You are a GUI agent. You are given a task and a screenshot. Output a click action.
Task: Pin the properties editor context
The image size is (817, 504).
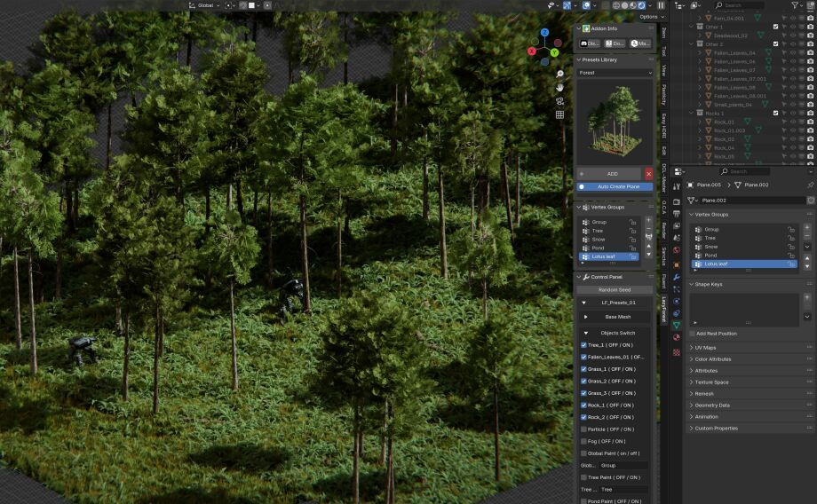coord(810,185)
